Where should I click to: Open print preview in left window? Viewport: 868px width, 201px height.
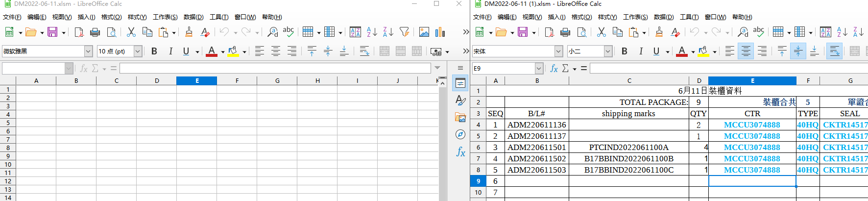click(112, 32)
